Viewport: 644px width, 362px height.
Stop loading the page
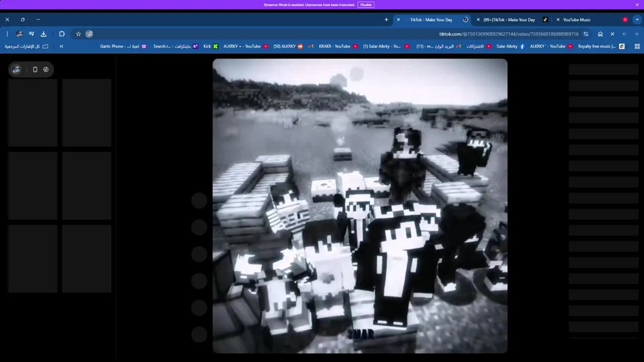pyautogui.click(x=612, y=34)
